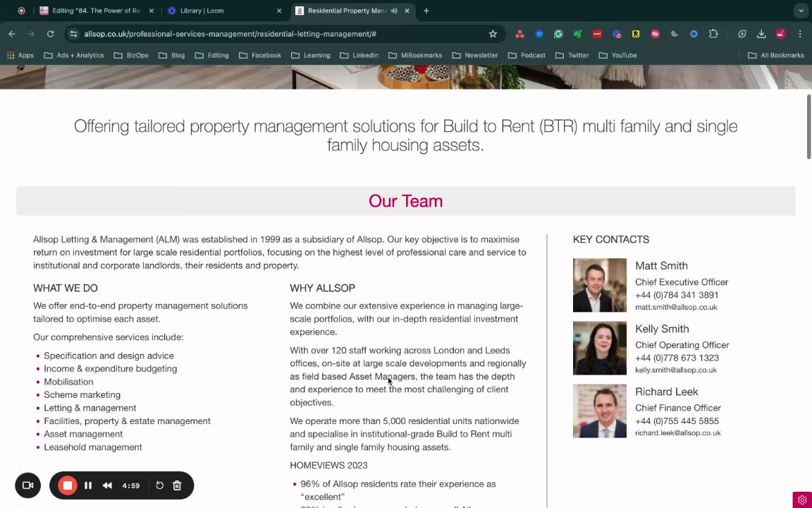812x508 pixels.
Task: Open the Learning bookmark folder
Action: point(310,55)
